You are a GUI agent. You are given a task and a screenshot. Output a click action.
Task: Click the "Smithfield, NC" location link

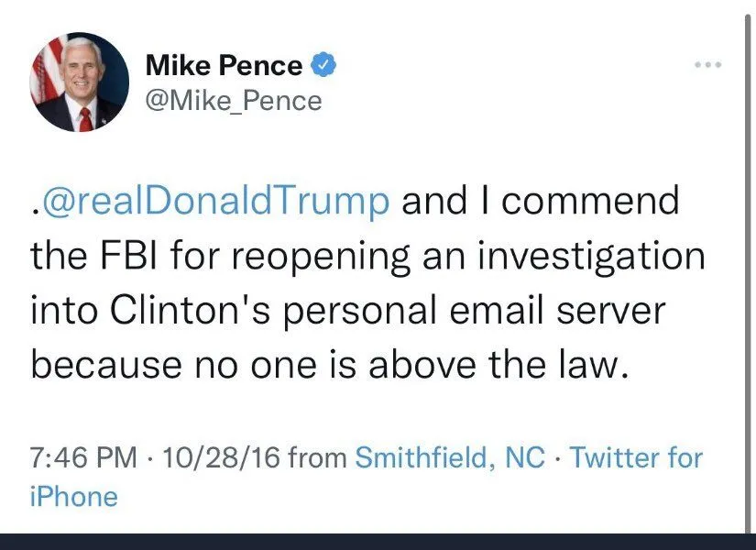tap(449, 456)
